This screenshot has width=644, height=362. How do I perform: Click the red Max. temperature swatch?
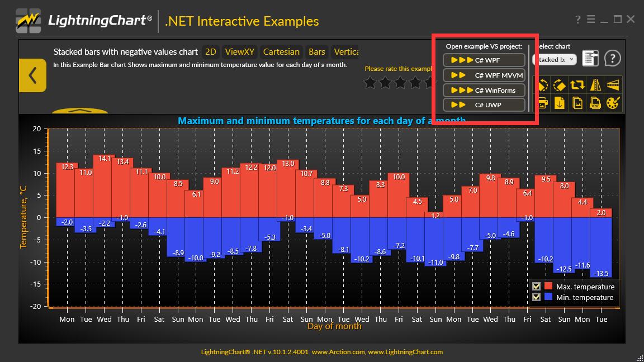click(x=548, y=286)
